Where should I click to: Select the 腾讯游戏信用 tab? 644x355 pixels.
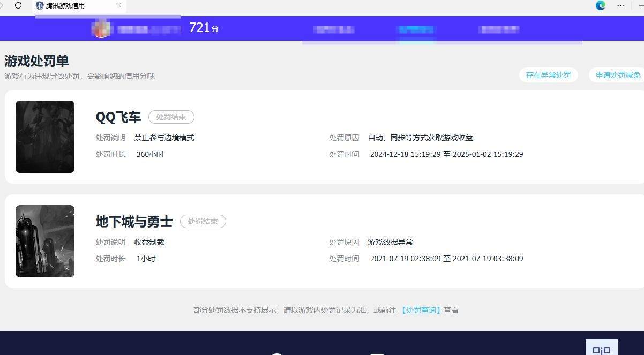79,6
